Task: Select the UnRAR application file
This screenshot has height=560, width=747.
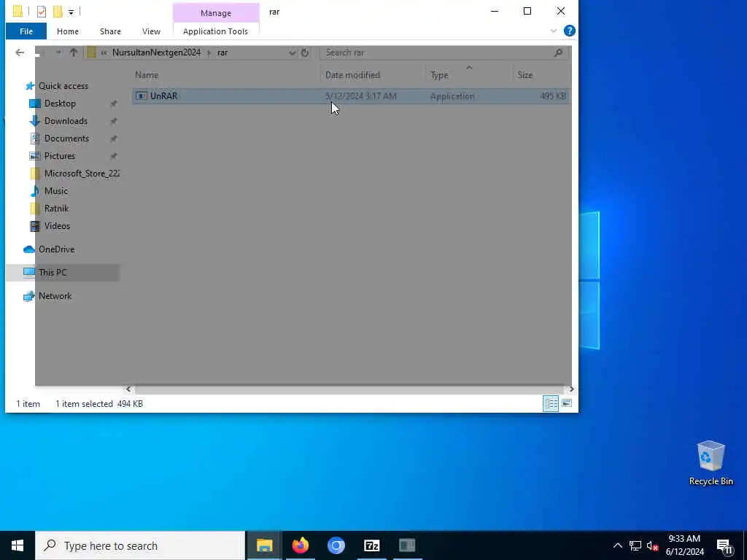Action: point(351,96)
